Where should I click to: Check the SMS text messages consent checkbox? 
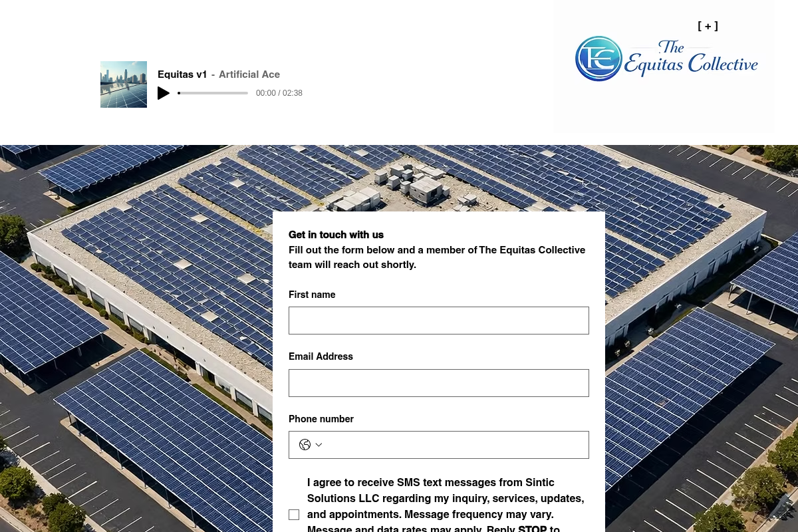pos(294,515)
